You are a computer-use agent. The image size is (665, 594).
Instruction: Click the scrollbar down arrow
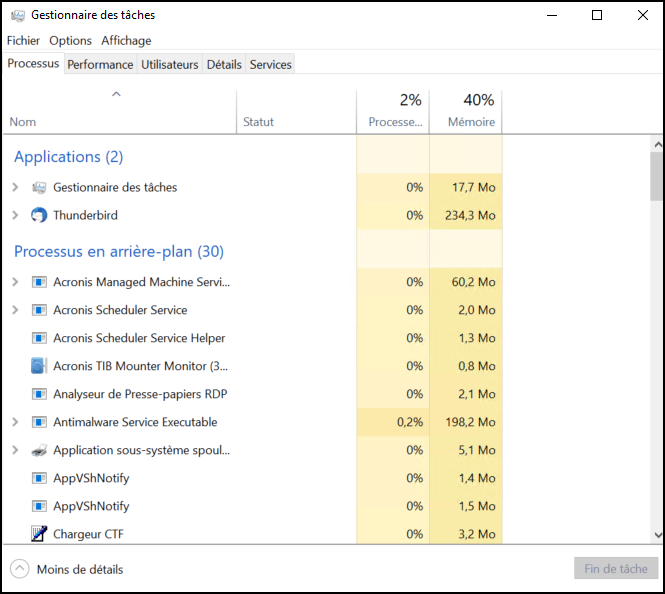(x=658, y=535)
